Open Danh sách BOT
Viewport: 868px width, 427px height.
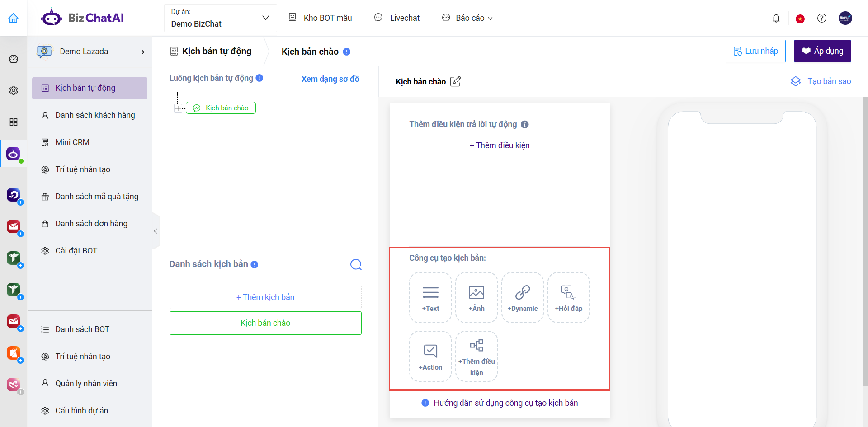(90, 329)
